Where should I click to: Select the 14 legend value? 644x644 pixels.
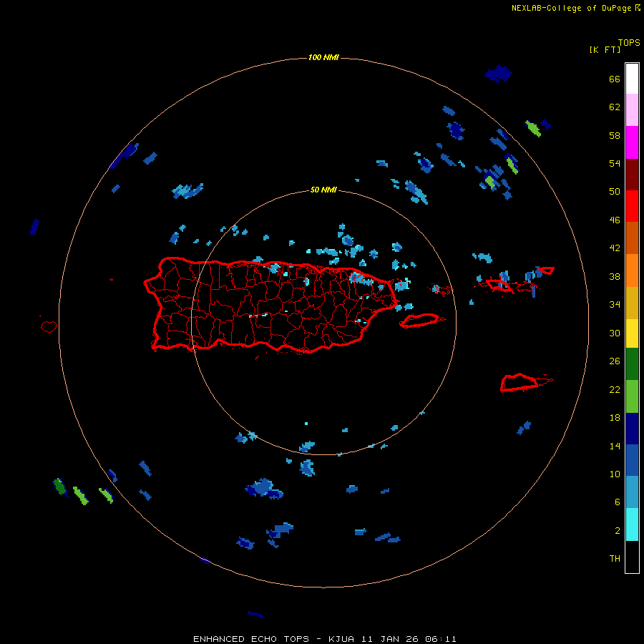[x=615, y=446]
